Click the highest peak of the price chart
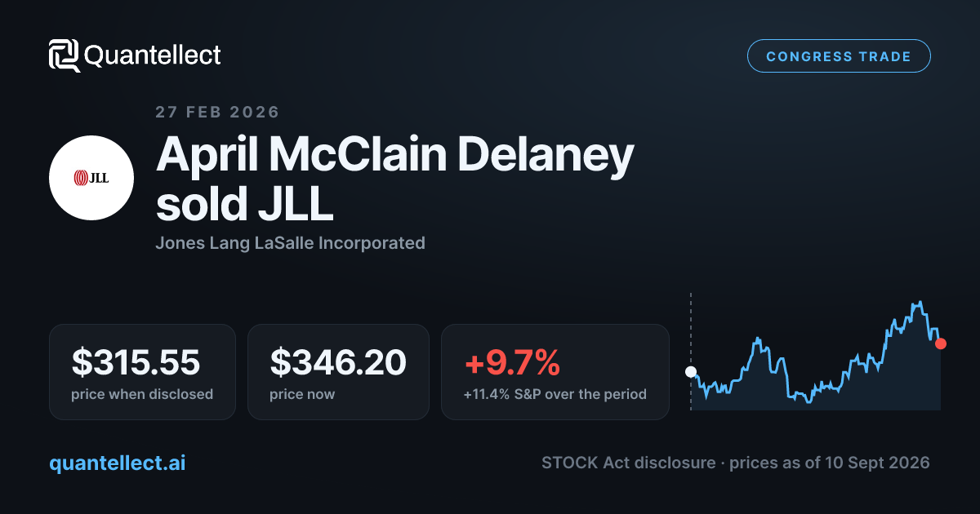 pos(920,303)
